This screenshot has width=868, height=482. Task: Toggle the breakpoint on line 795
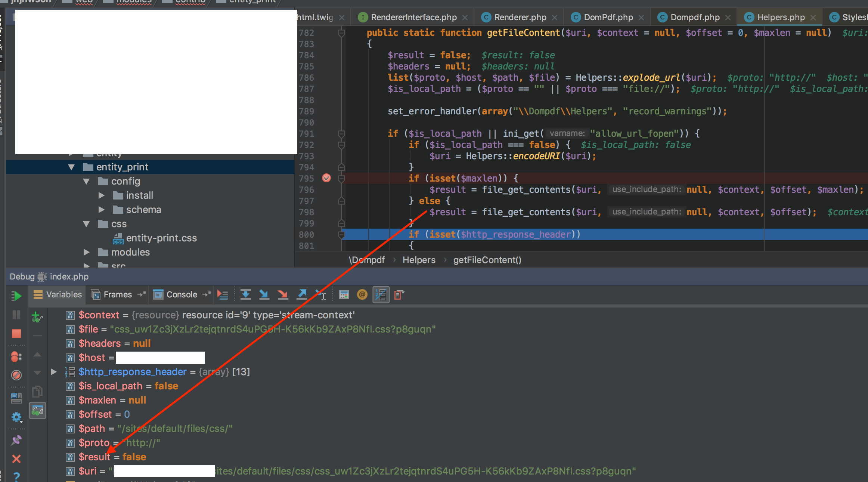[x=326, y=178]
